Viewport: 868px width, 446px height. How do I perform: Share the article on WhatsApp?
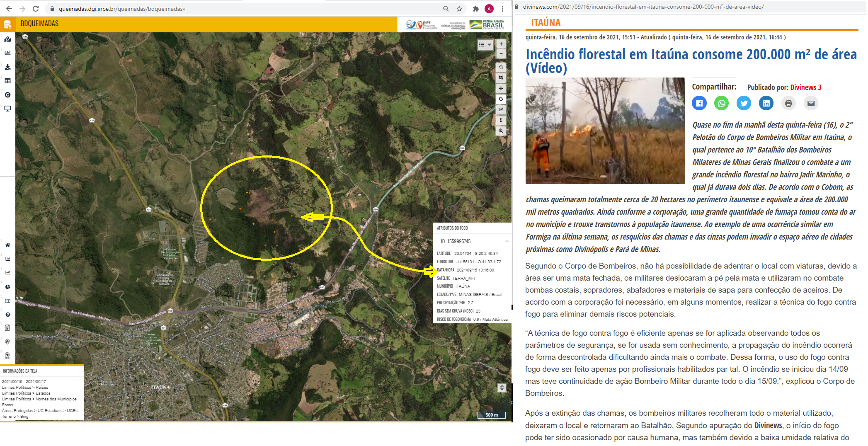click(722, 103)
